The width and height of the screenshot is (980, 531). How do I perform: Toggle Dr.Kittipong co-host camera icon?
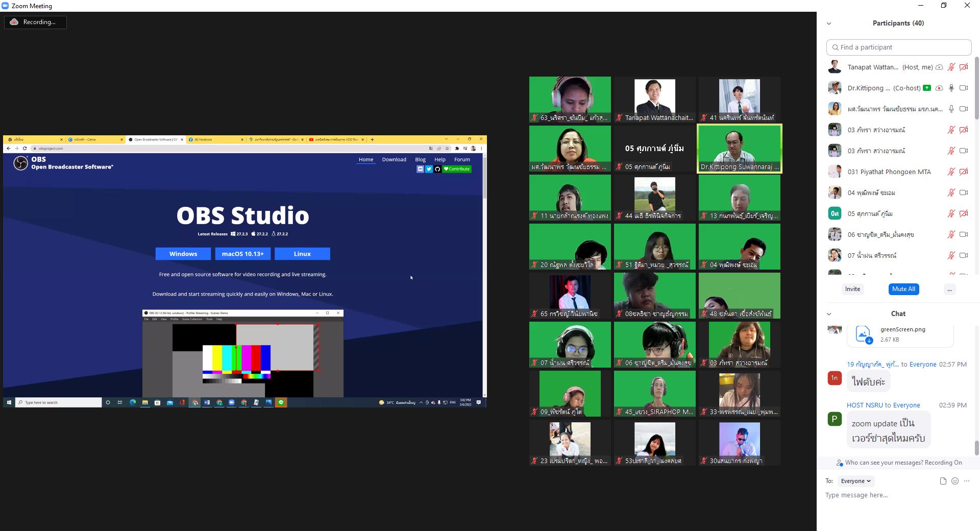(964, 88)
